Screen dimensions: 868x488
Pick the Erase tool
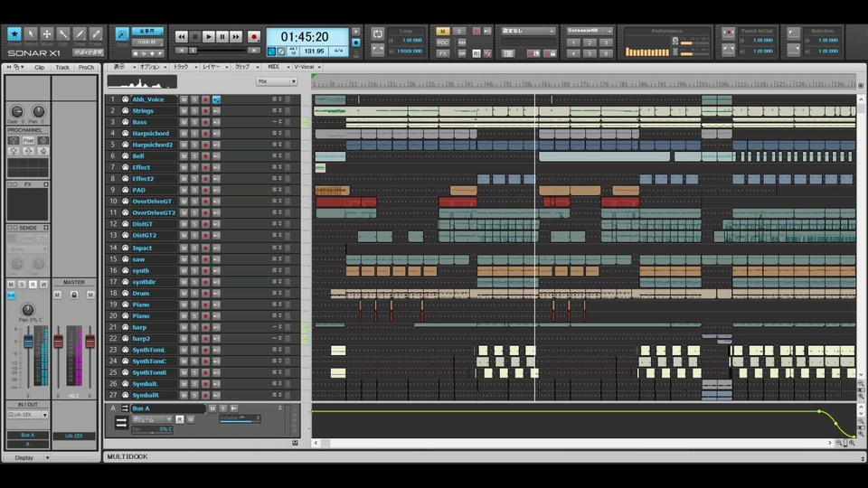click(96, 35)
